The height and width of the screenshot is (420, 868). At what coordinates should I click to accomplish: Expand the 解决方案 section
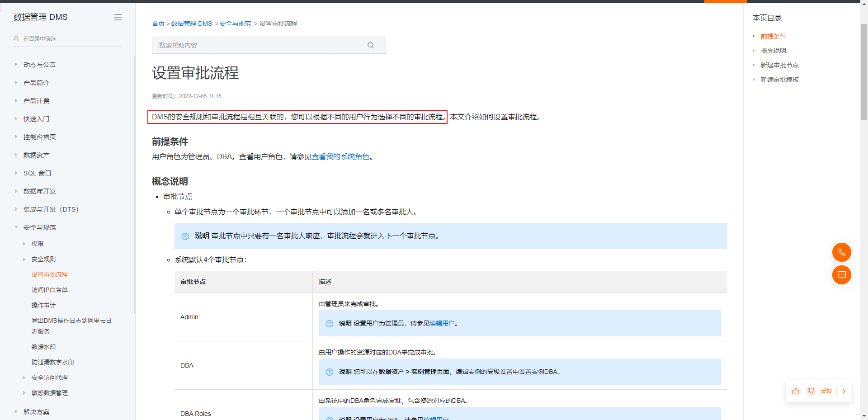[16, 412]
